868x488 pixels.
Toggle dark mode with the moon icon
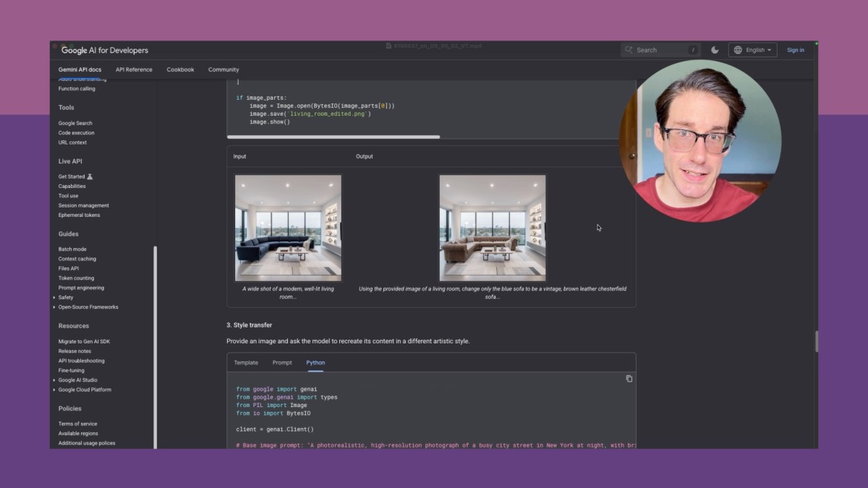click(715, 50)
